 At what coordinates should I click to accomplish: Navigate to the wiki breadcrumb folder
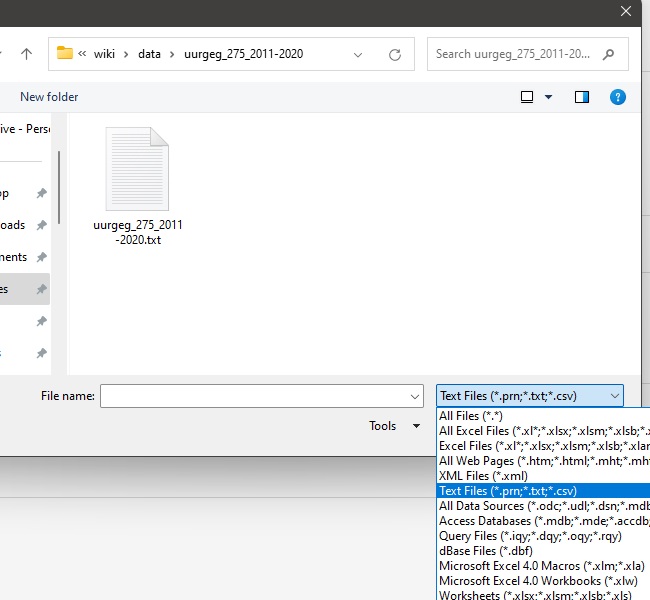[104, 54]
